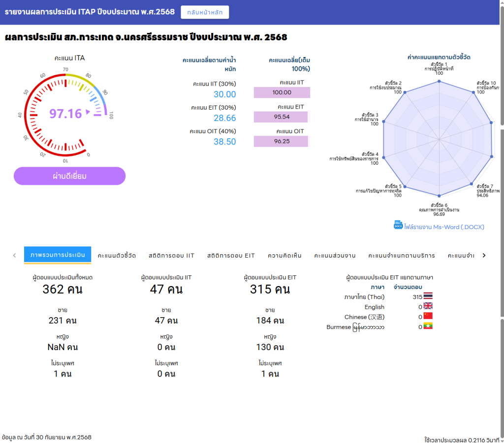
Task: Click the China flag icon
Action: click(428, 316)
